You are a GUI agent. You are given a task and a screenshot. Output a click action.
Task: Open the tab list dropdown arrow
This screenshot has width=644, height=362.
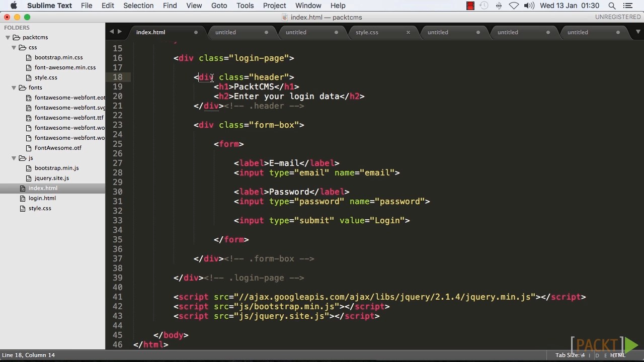pyautogui.click(x=638, y=32)
